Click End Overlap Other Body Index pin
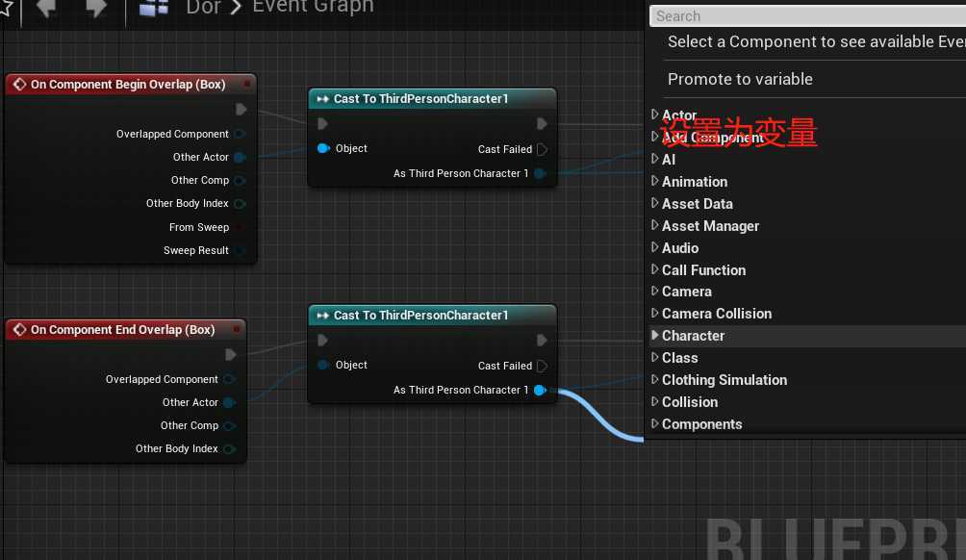This screenshot has width=966, height=560. click(229, 449)
